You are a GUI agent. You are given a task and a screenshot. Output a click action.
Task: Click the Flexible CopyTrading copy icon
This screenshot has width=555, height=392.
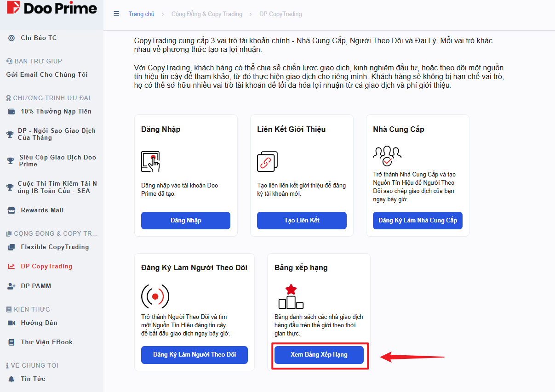click(x=11, y=247)
